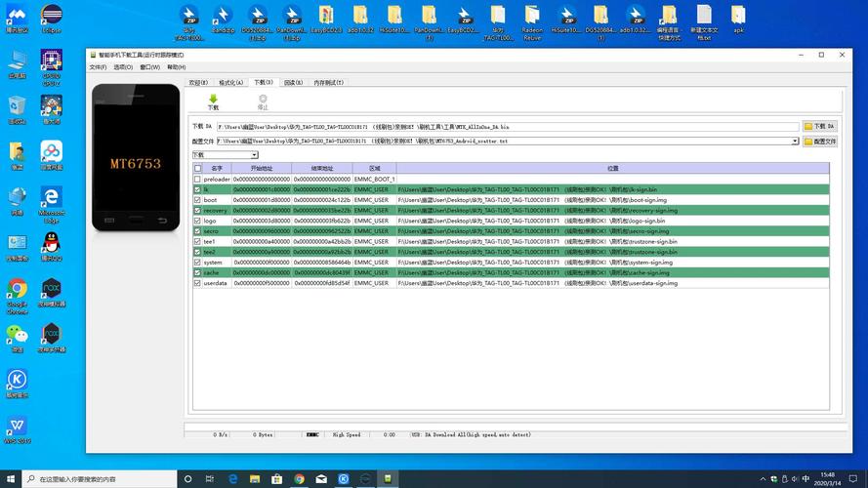Screen dimensions: 868x488
Task: Open the WPS 2019 desktop icon
Action: point(17,427)
